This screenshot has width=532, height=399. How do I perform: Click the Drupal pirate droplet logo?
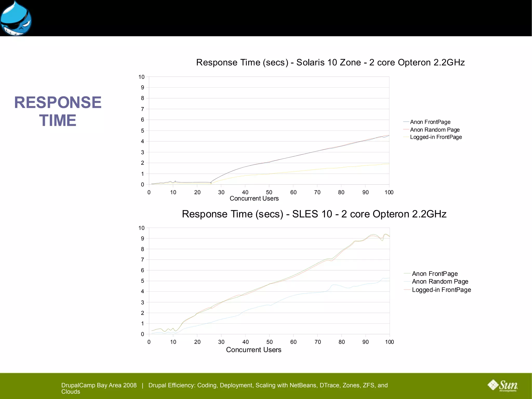tap(16, 19)
